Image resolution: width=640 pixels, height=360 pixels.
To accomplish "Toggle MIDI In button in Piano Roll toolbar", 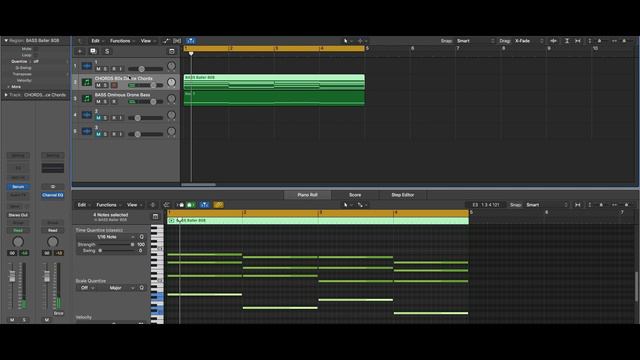I will [x=180, y=205].
